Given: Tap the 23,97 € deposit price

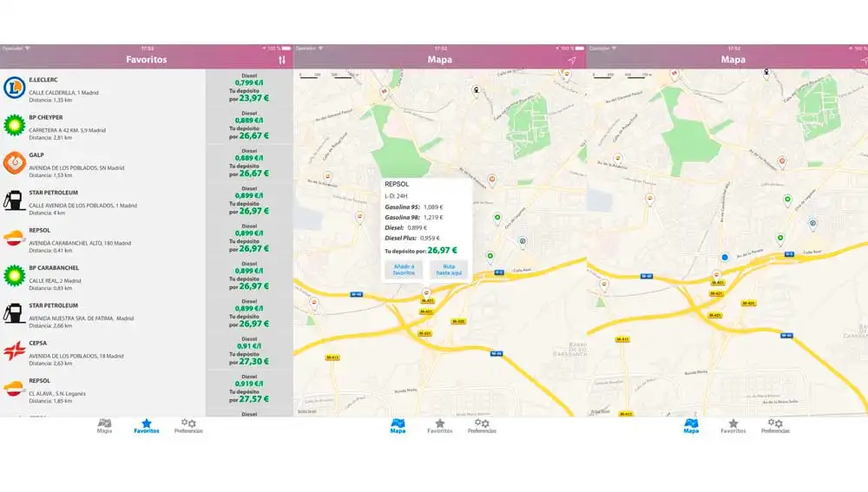Looking at the screenshot, I should pos(254,98).
